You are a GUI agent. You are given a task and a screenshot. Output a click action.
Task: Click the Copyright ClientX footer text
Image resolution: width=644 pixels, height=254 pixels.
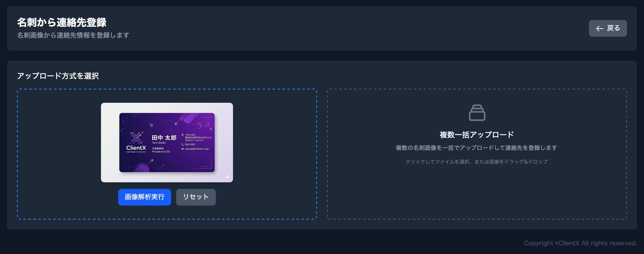click(580, 243)
